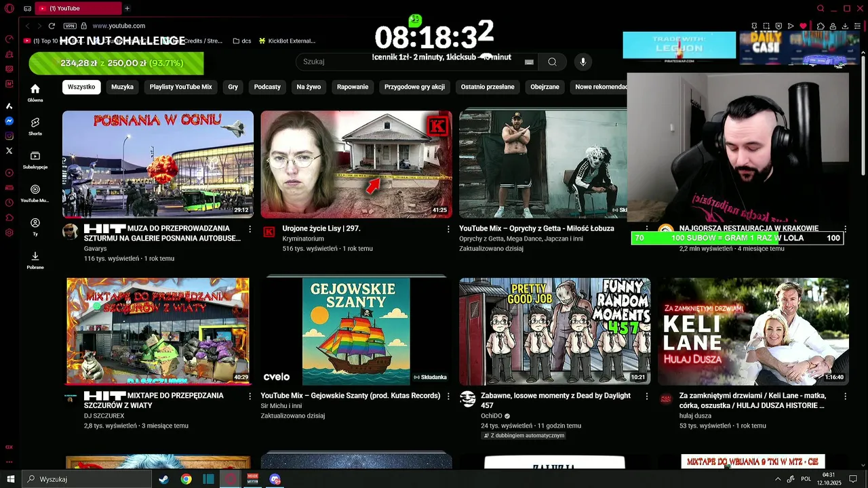The width and height of the screenshot is (868, 488).
Task: Open extensions cube in the Opera sidebar
Action: point(9,218)
